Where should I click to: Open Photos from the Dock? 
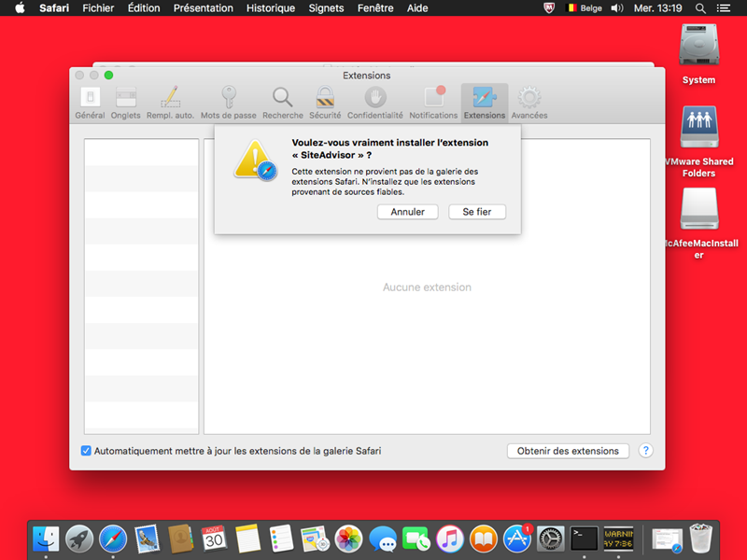tap(348, 539)
